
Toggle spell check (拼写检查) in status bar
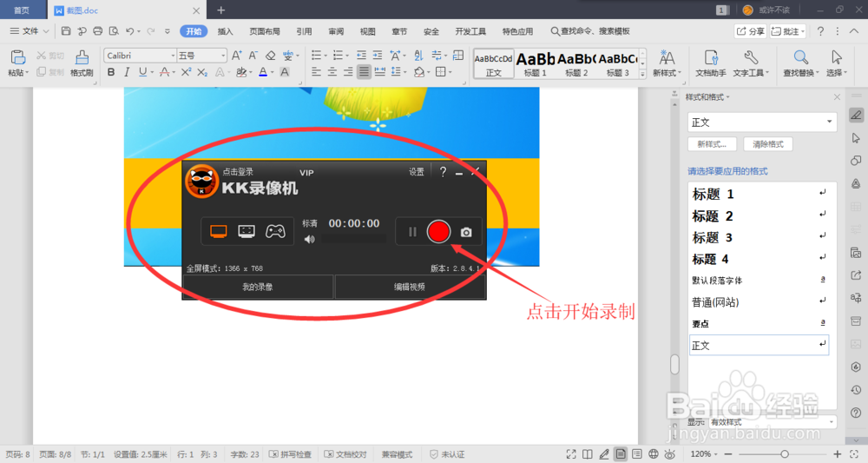pos(290,454)
